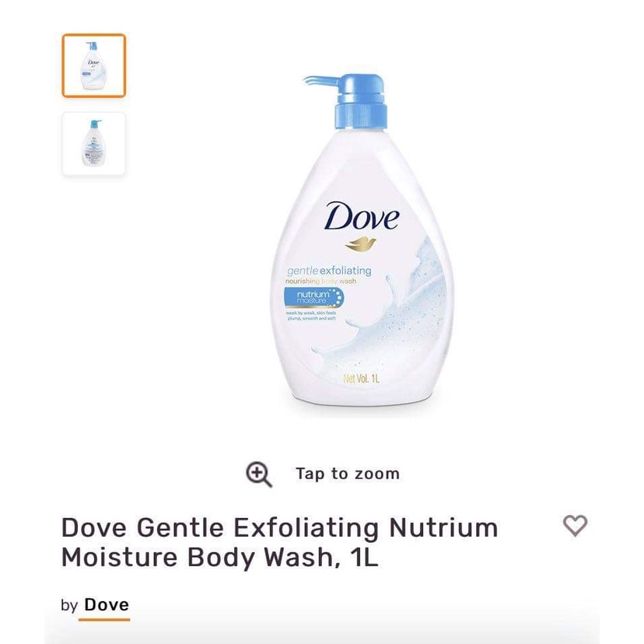Click the 'Net Vol. 1L' text on bottle
This screenshot has height=644, width=644.
(362, 378)
